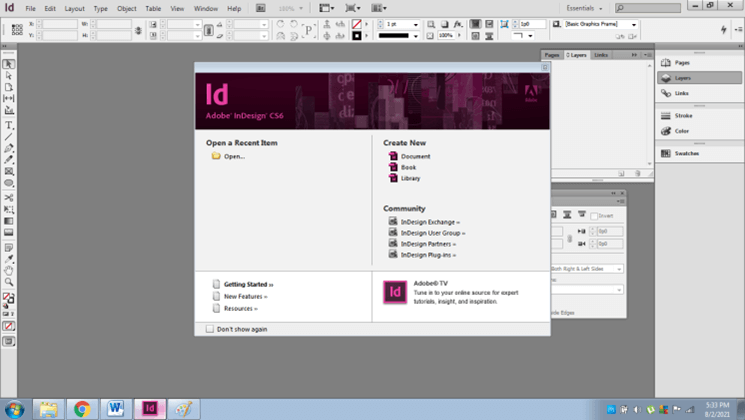This screenshot has height=420, width=745.
Task: Select the Gradient Swatch tool
Action: click(x=9, y=221)
